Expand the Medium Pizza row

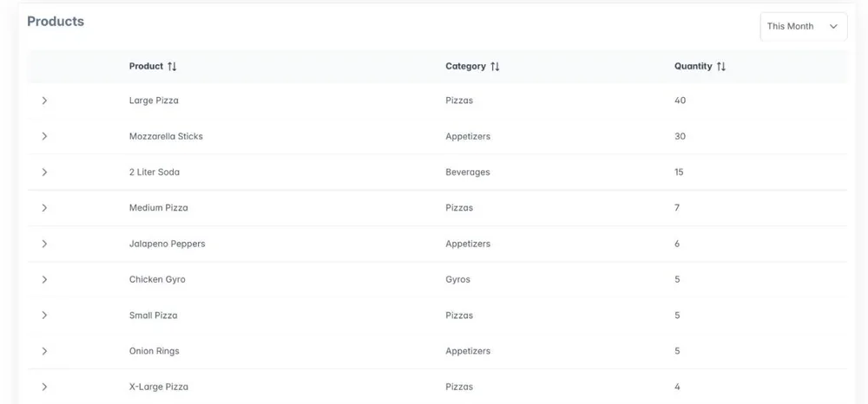click(x=44, y=208)
